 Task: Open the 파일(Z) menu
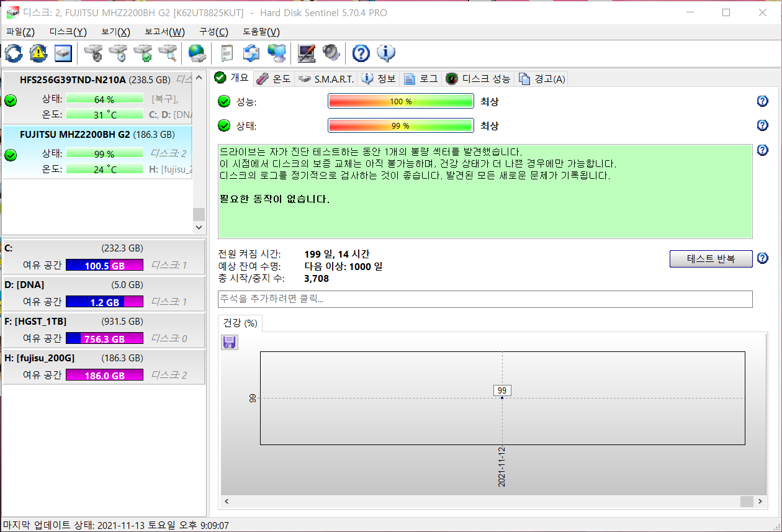tap(20, 32)
